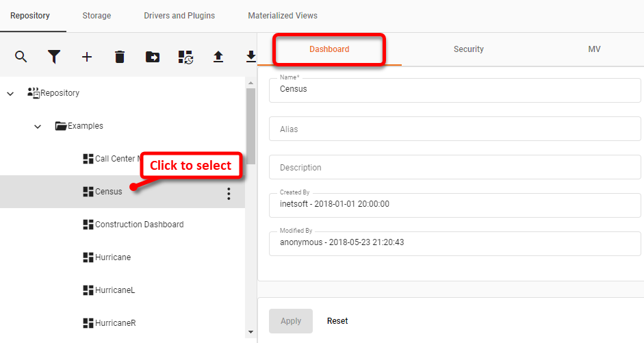Image resolution: width=644 pixels, height=343 pixels.
Task: Switch to the Storage tab
Action: point(96,16)
